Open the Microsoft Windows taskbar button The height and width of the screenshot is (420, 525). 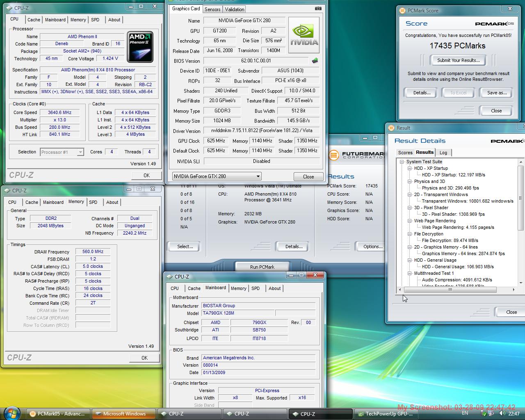tap(123, 414)
